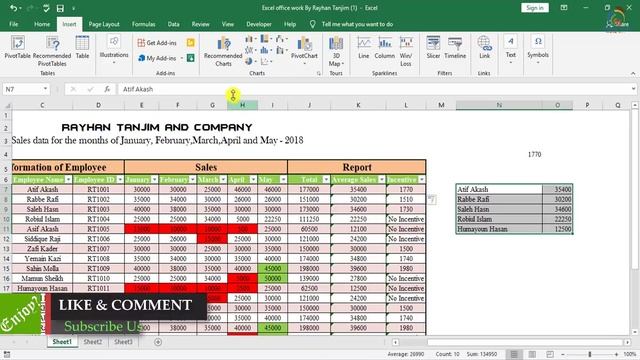
Task: Click the zoom slider handle
Action: coord(589,354)
